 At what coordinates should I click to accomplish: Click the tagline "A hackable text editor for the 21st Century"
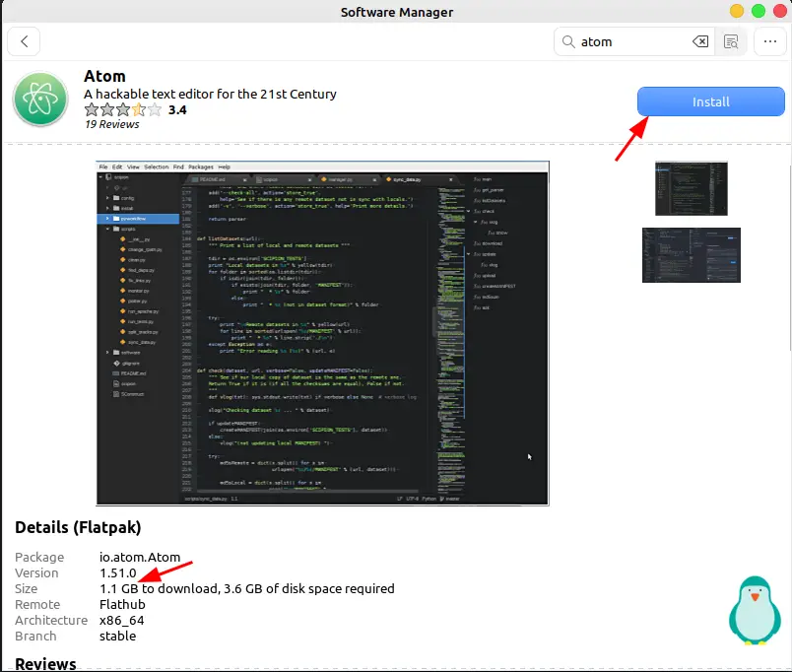[210, 94]
